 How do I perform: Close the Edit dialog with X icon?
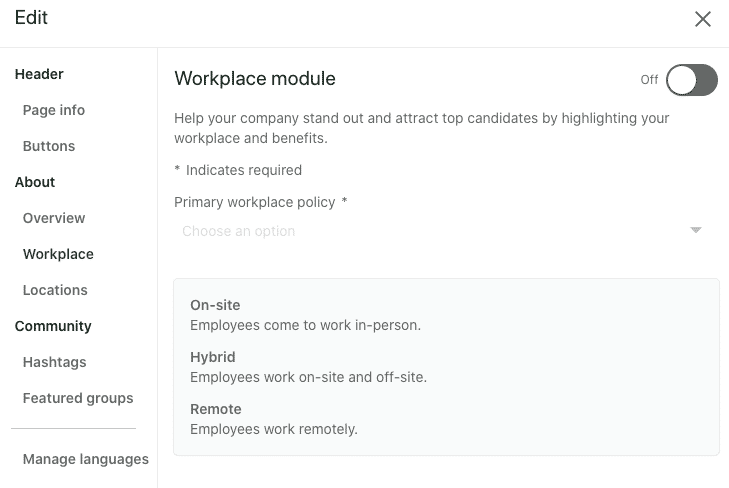click(x=702, y=19)
